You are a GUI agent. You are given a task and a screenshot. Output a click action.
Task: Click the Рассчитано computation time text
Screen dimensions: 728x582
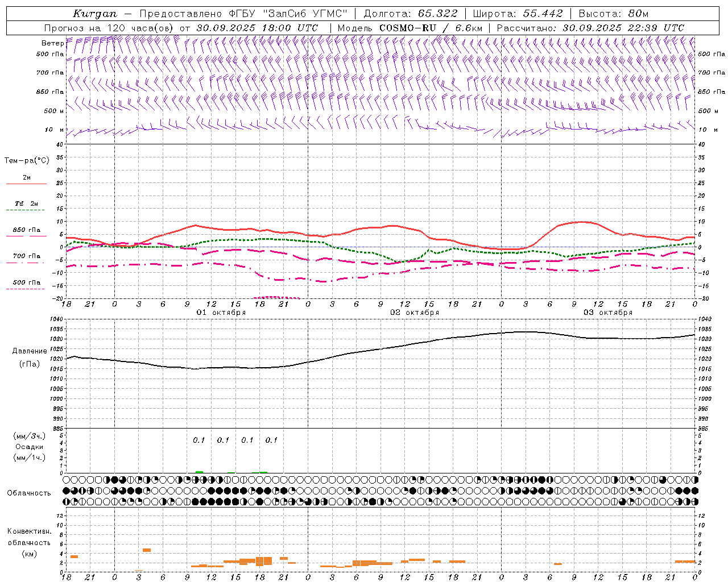tap(590, 28)
